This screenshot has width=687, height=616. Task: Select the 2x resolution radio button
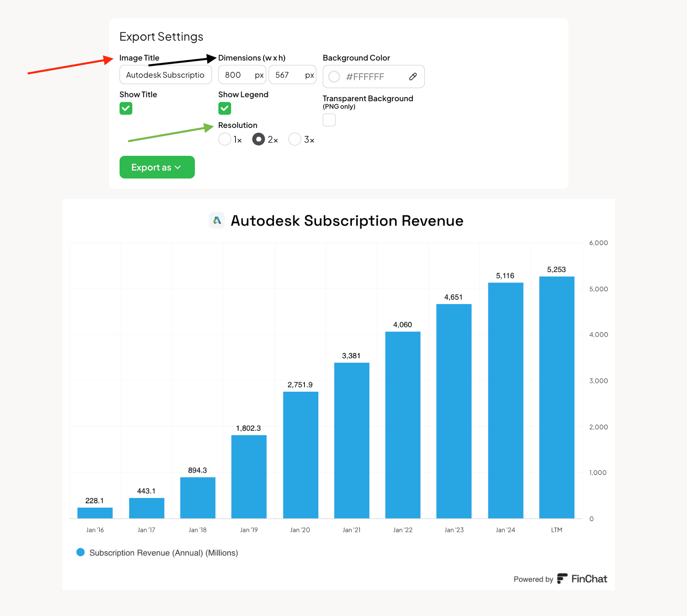259,139
